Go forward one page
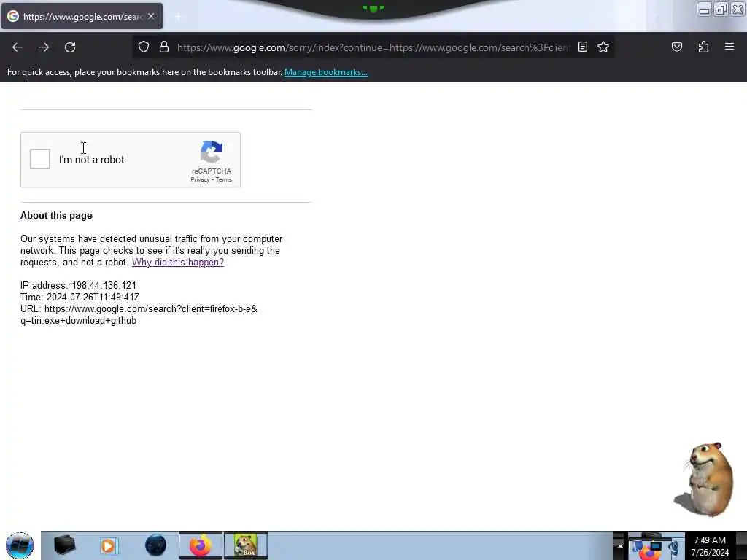Screen dimensions: 747x560 (44, 47)
